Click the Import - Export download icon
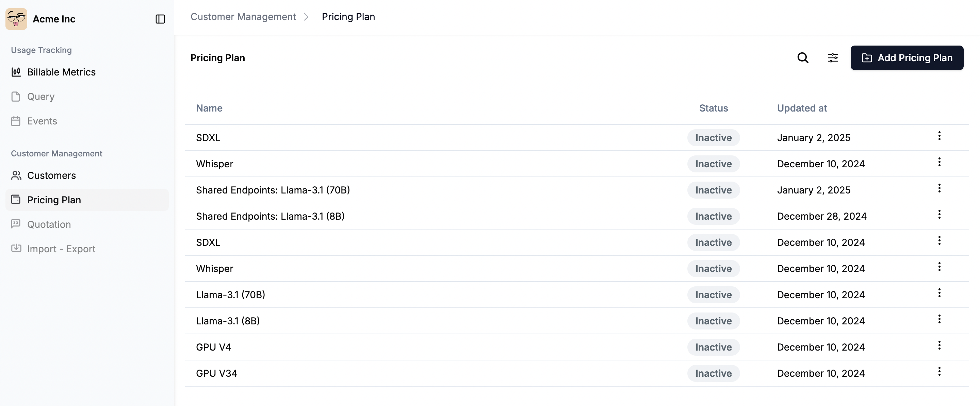 point(16,249)
